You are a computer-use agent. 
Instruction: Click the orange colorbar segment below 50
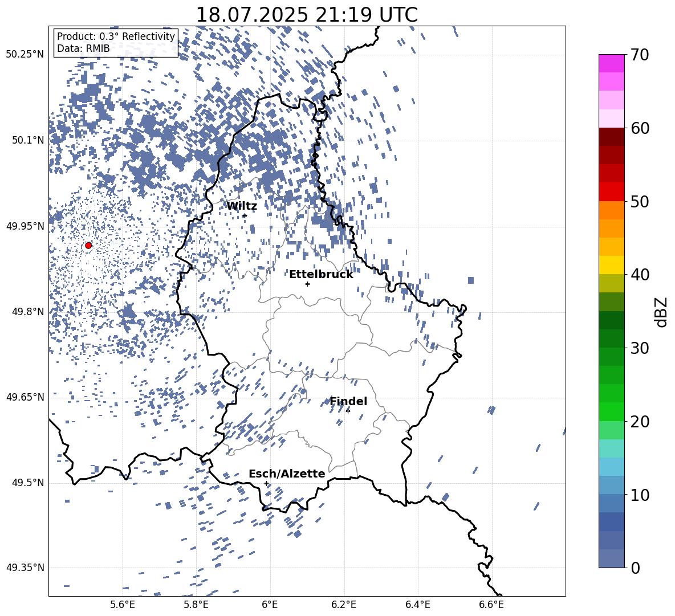(x=611, y=210)
